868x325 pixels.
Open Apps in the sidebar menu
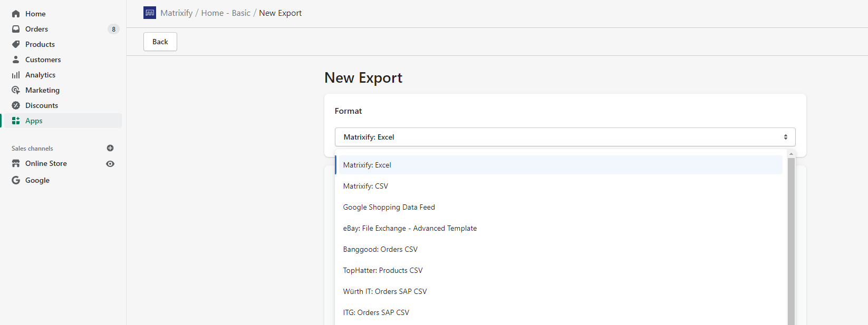34,121
